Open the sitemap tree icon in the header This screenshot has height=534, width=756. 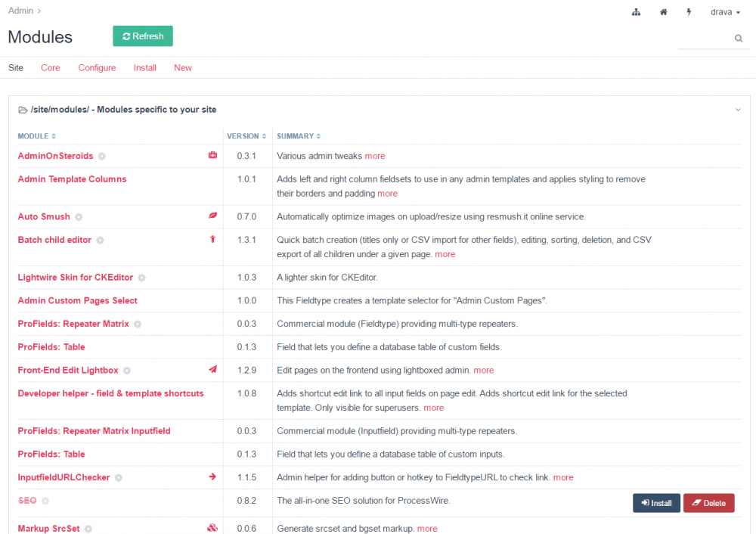coord(636,11)
